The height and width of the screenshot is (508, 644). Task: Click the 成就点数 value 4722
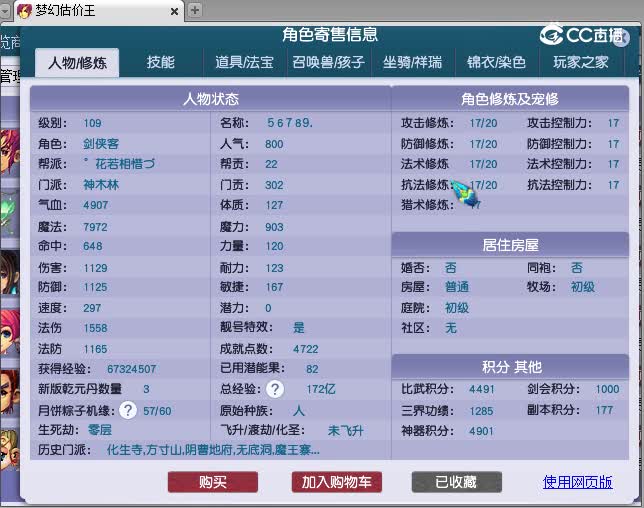point(306,349)
